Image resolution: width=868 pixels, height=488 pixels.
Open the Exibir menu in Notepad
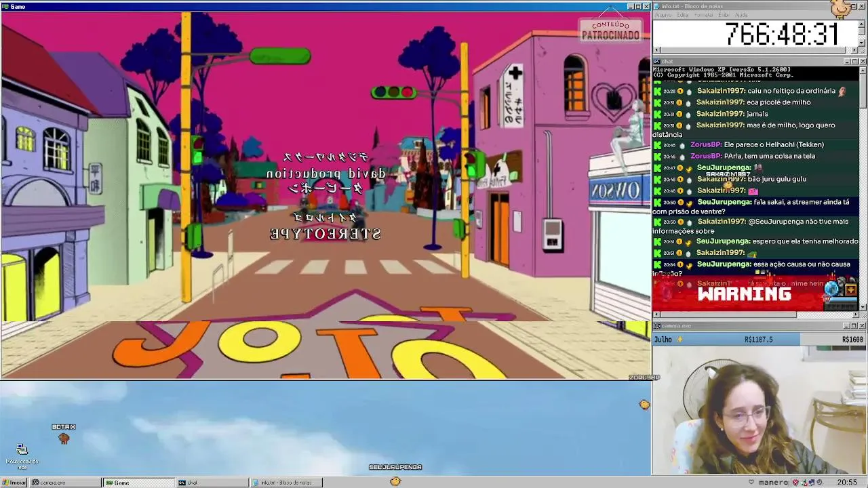[x=724, y=15]
